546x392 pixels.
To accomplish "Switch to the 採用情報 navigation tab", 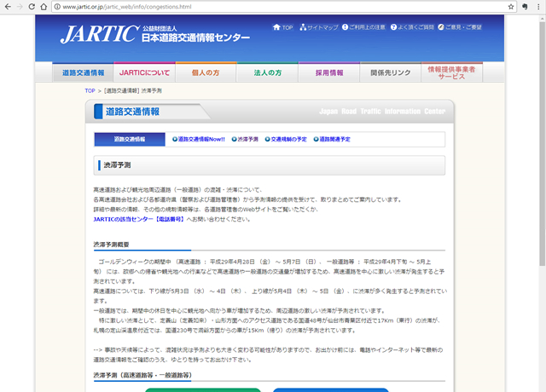I will coord(328,73).
